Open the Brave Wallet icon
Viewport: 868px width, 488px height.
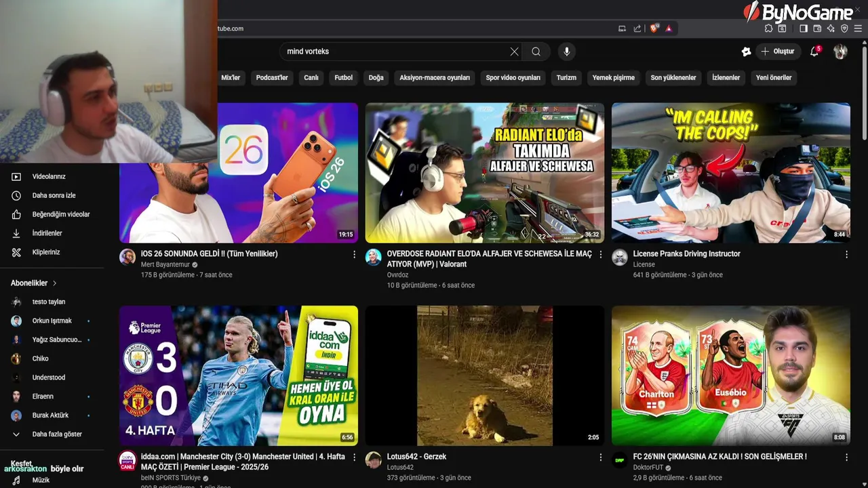pos(817,28)
